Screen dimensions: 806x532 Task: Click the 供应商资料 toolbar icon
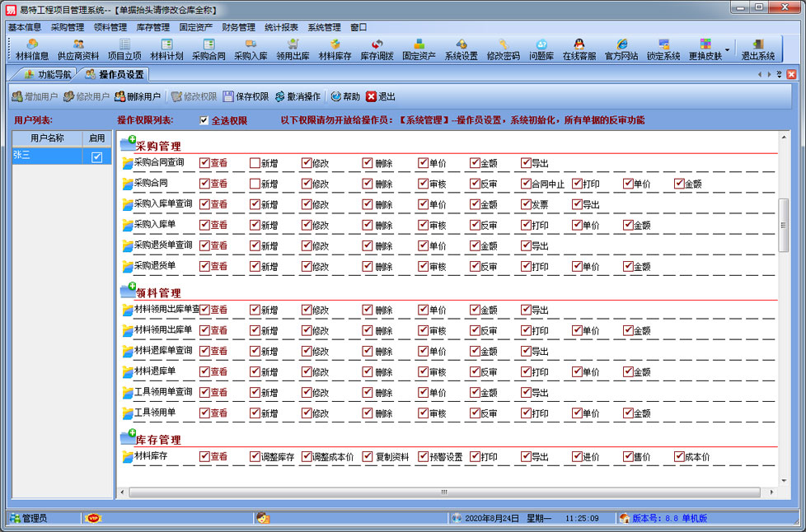(x=78, y=49)
